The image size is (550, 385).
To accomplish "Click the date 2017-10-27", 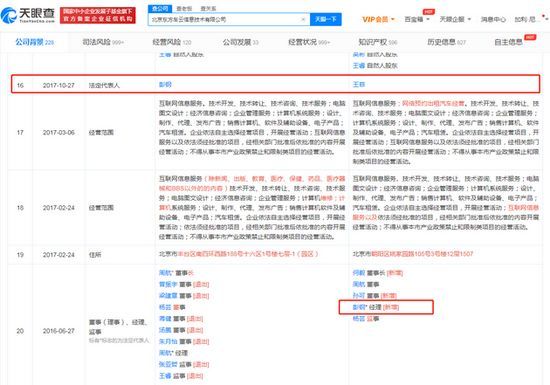I will click(59, 85).
